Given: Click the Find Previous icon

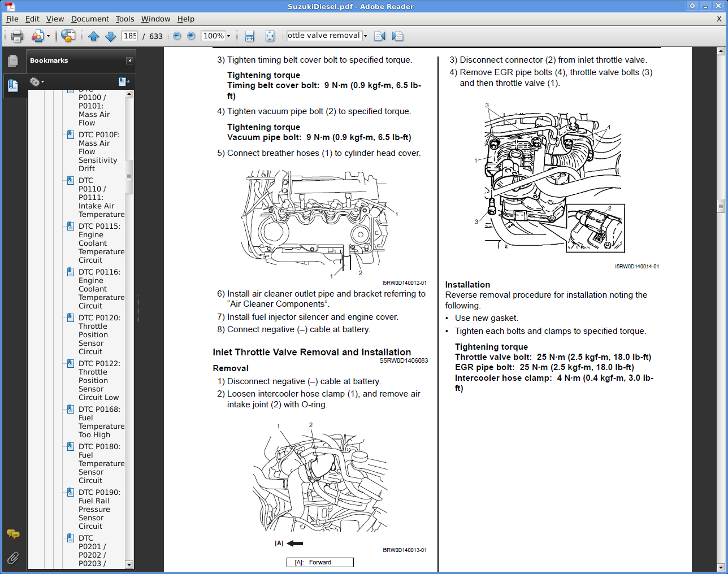Looking at the screenshot, I should coord(380,36).
